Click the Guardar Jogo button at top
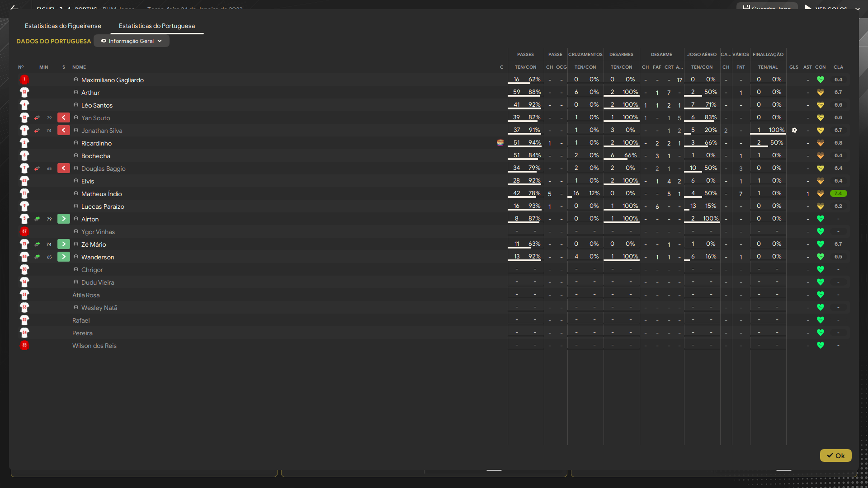The image size is (868, 488). (x=767, y=8)
